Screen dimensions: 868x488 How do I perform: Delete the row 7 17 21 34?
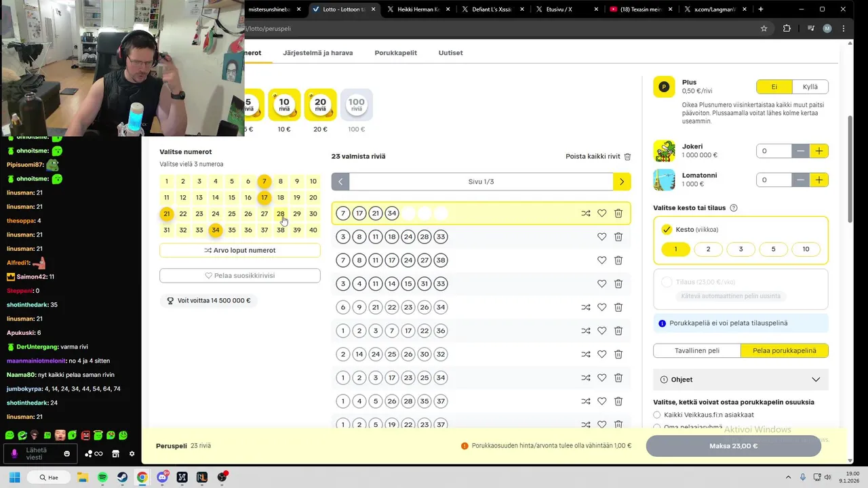point(618,213)
